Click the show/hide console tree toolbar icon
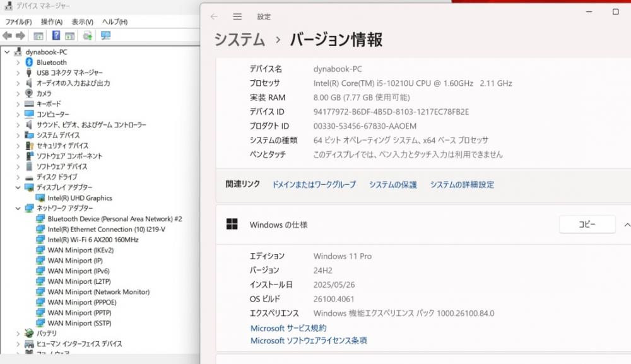The height and width of the screenshot is (364, 631). tap(38, 36)
